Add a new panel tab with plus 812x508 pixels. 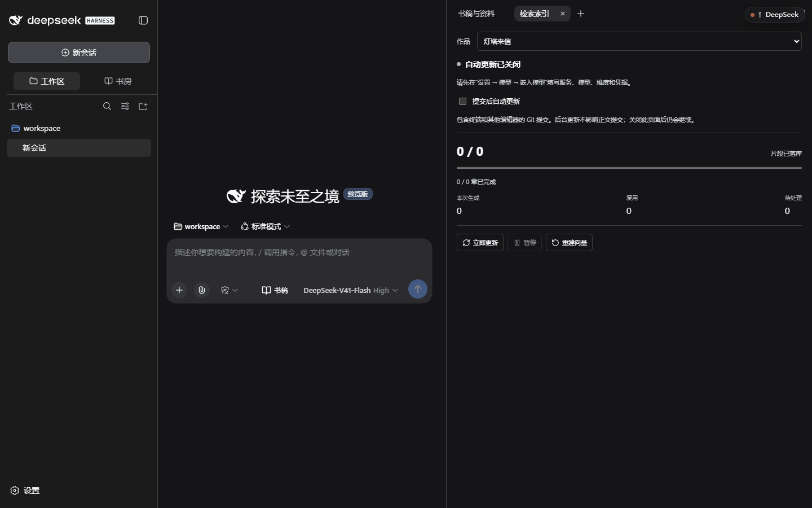581,14
